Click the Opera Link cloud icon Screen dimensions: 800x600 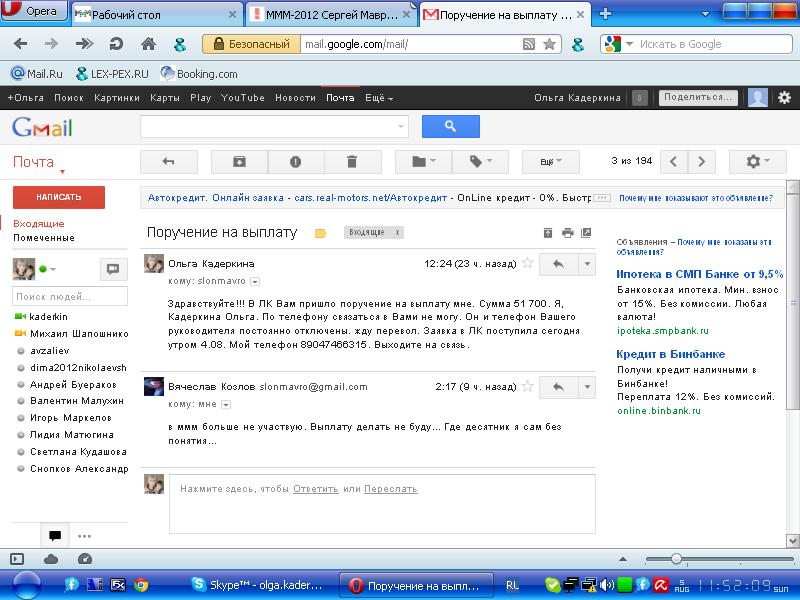tap(51, 559)
